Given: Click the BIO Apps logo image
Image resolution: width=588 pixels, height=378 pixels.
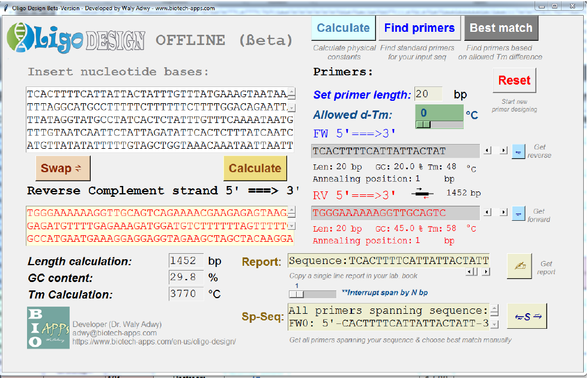Looking at the screenshot, I should point(49,328).
